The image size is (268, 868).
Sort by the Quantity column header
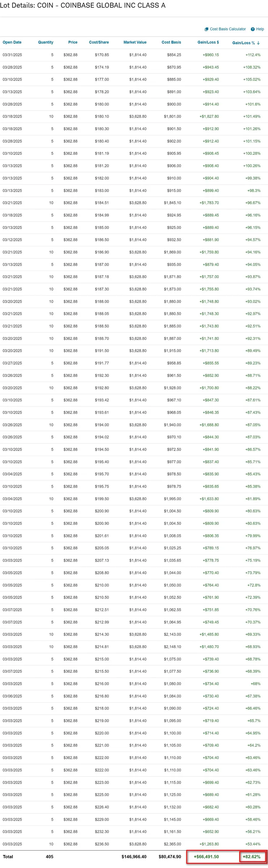pyautogui.click(x=46, y=42)
